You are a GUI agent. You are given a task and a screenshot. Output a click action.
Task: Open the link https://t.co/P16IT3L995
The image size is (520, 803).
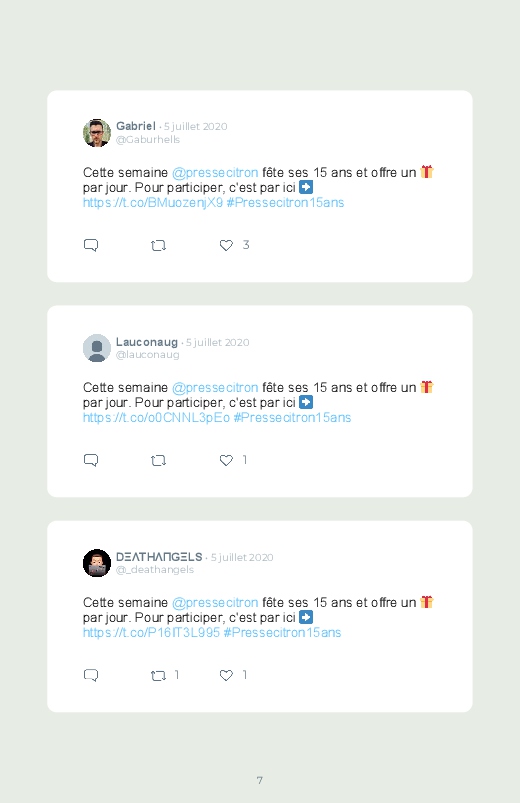[x=151, y=633]
